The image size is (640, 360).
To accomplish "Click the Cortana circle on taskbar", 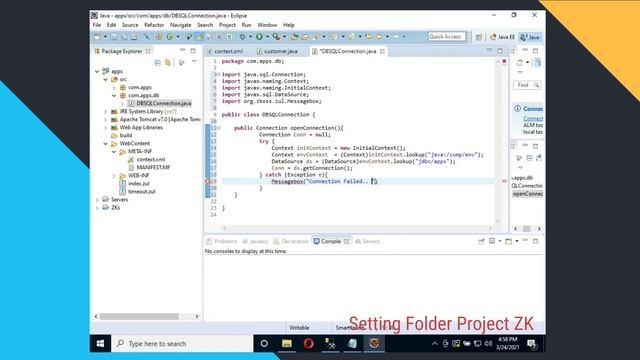I will (264, 344).
